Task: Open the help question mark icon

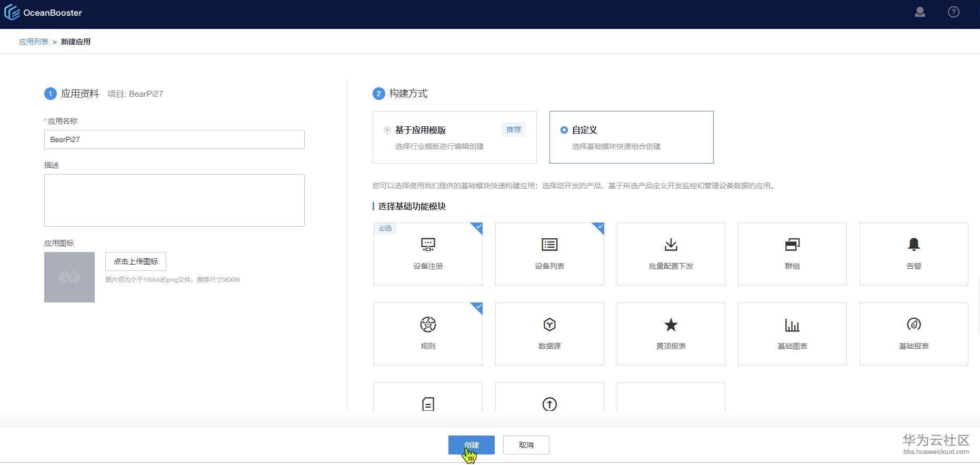Action: click(954, 12)
